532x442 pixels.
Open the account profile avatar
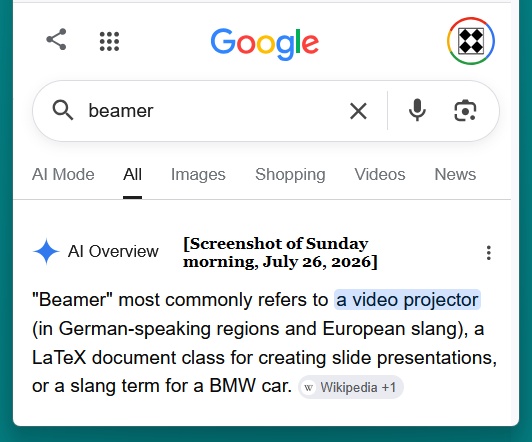[471, 41]
